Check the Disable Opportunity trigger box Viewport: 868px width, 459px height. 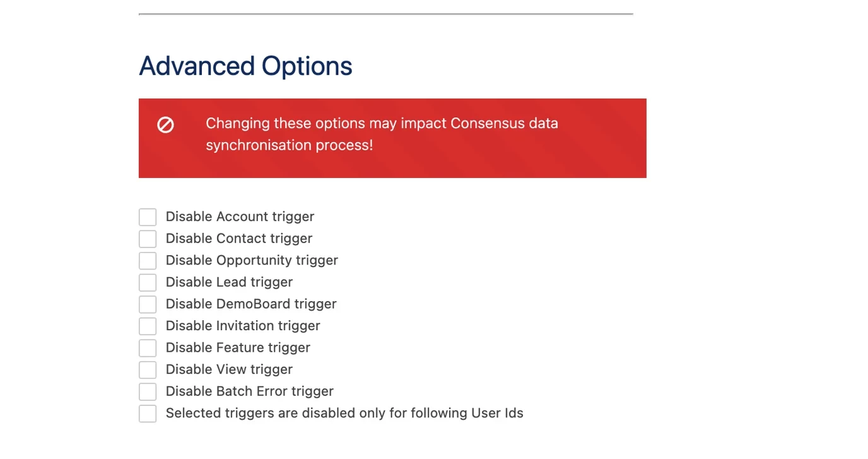148,261
